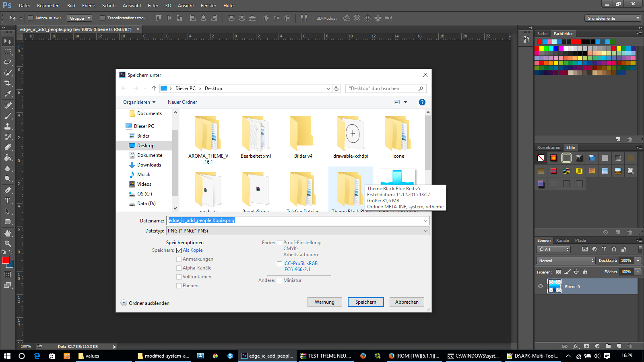Open the Organisieren dropdown menu
Viewport: 644px width, 362px height.
[139, 102]
